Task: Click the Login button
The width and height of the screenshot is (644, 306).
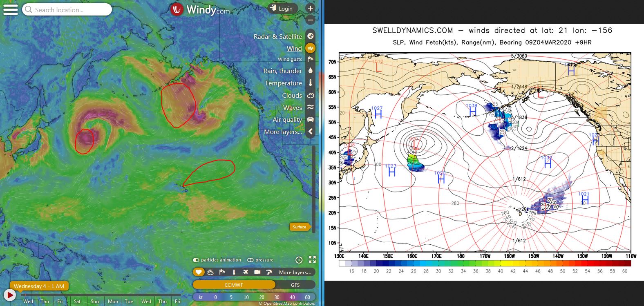Action: point(282,9)
